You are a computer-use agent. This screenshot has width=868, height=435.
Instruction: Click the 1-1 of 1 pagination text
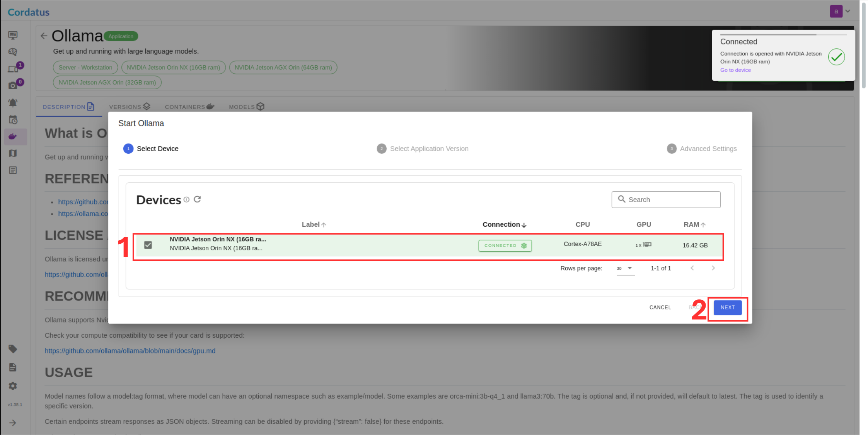(660, 268)
